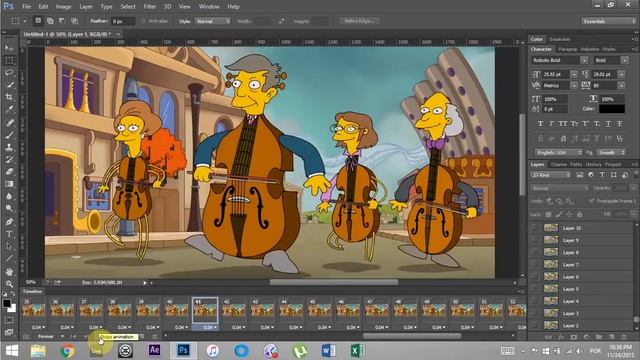Open the font style dropdown showing Bold
Image resolution: width=640 pixels, height=360 pixels.
coord(624,60)
